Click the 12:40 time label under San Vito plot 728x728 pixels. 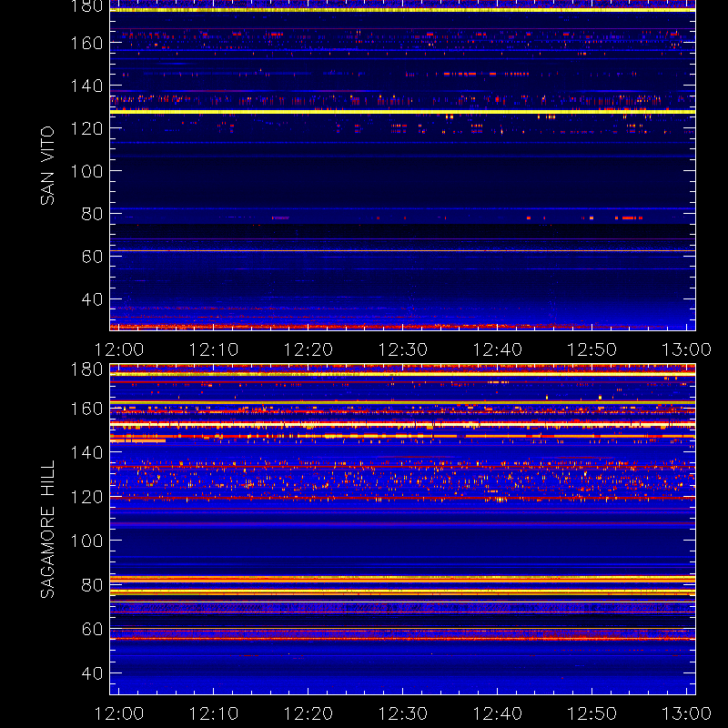(497, 349)
